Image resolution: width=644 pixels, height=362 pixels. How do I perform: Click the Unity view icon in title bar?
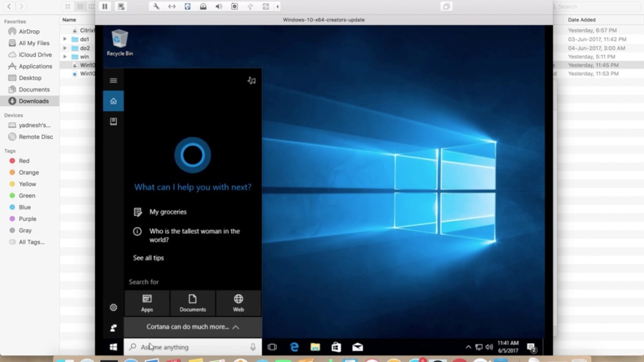tap(446, 7)
